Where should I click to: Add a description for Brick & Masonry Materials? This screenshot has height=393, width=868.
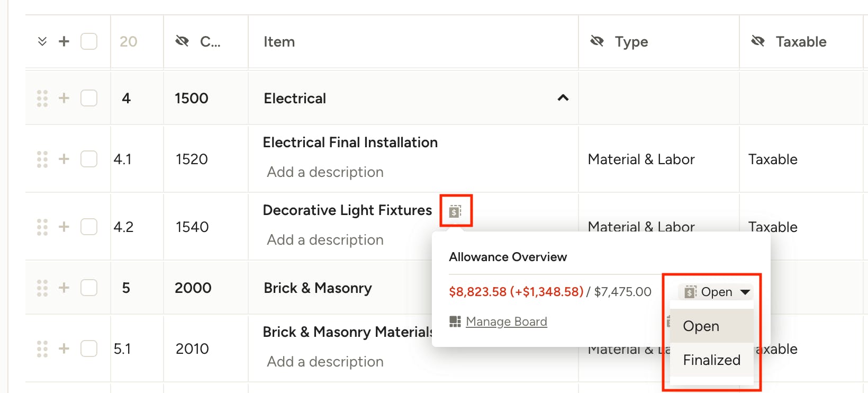(x=325, y=362)
